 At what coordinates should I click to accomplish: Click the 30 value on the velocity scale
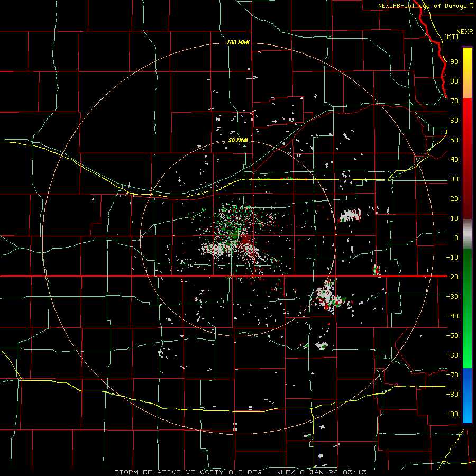454,179
